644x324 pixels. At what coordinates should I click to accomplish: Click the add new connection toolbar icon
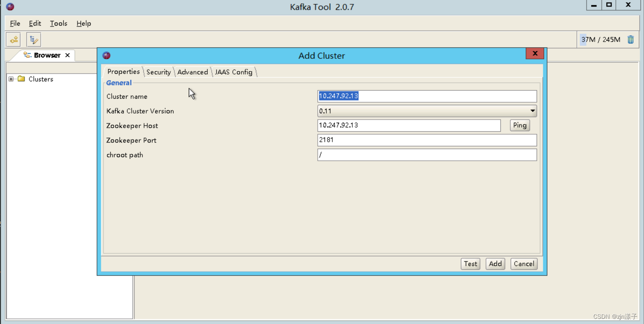(14, 40)
